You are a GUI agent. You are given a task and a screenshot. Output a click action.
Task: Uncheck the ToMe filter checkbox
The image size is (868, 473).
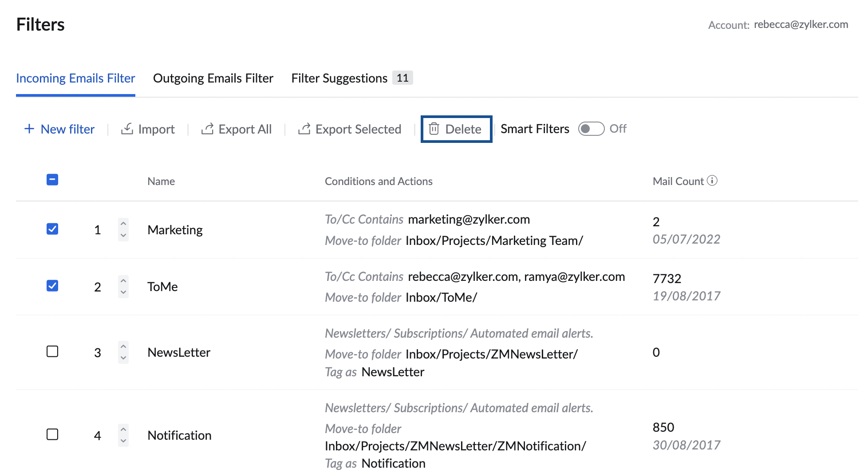52,286
